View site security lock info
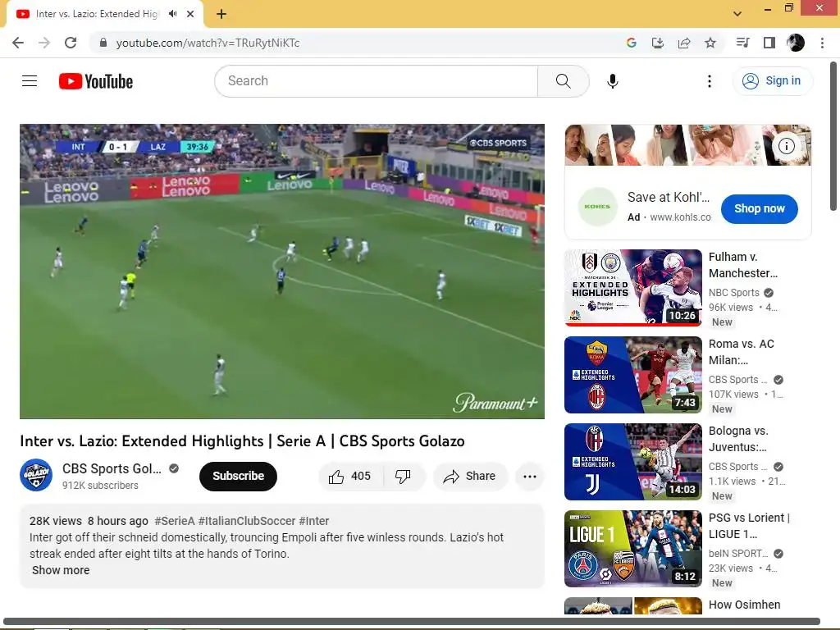 point(103,43)
